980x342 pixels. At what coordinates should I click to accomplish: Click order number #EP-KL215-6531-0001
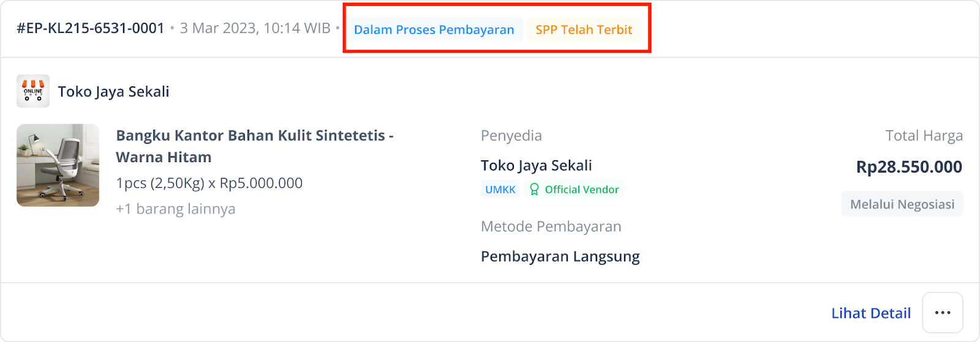[x=91, y=28]
